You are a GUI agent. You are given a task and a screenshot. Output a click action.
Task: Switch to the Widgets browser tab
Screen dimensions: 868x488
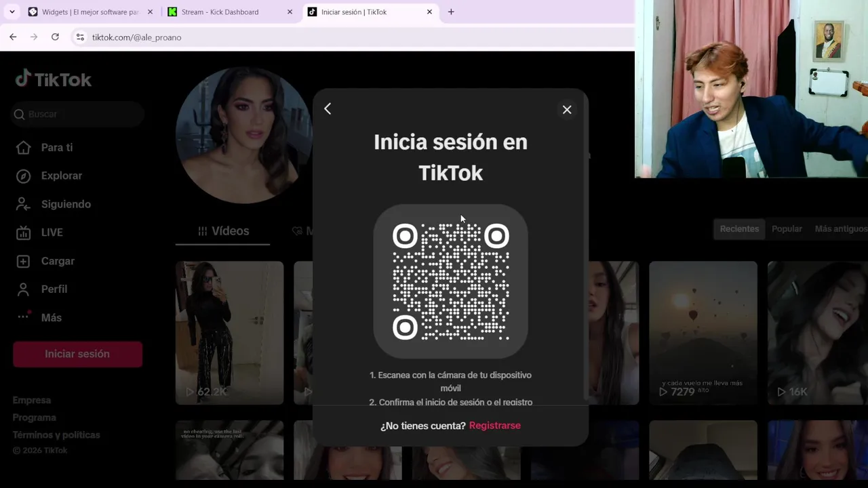(91, 12)
